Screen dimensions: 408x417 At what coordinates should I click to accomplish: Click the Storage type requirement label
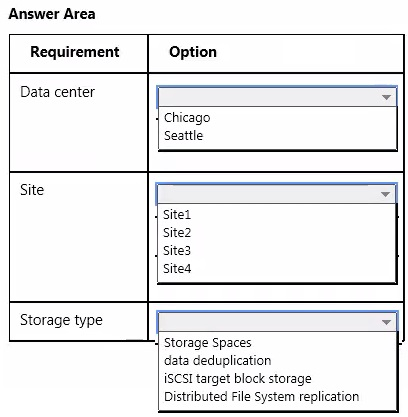pyautogui.click(x=61, y=320)
